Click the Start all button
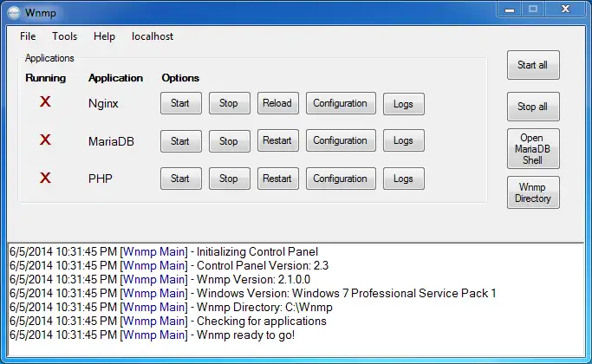The height and width of the screenshot is (364, 592). pos(533,65)
